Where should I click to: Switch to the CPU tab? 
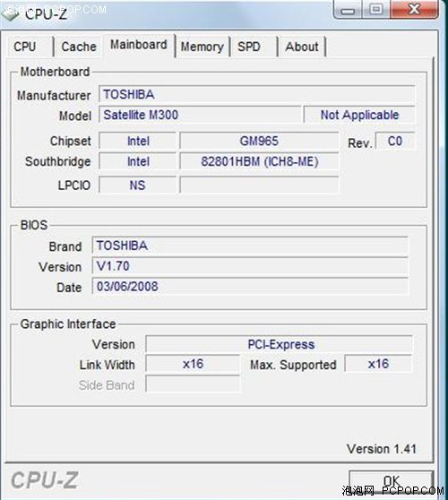tap(30, 47)
